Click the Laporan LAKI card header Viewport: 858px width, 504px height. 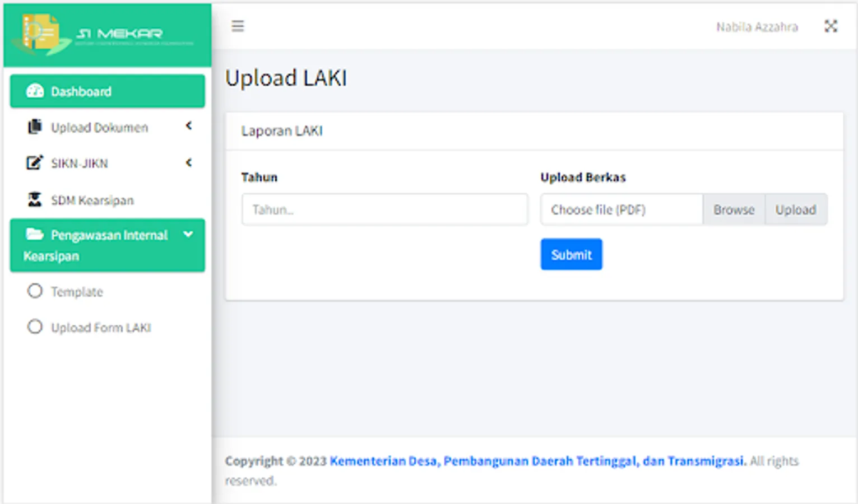click(534, 131)
